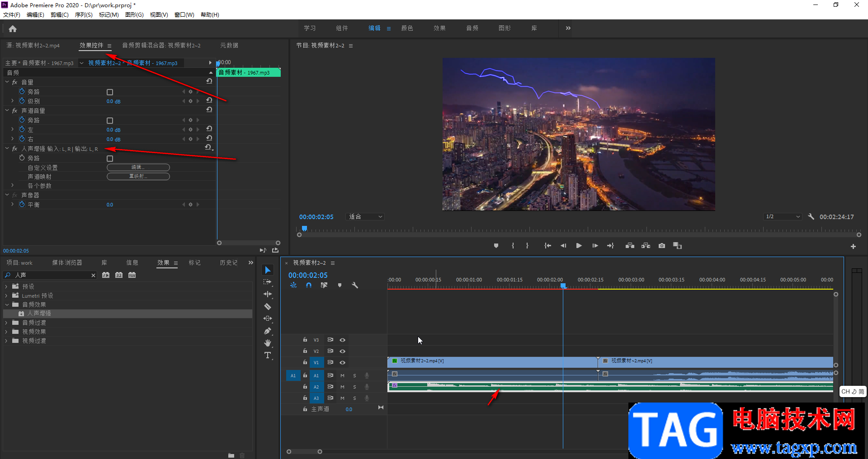This screenshot has width=868, height=459.
Task: Click the Home icon
Action: click(13, 29)
